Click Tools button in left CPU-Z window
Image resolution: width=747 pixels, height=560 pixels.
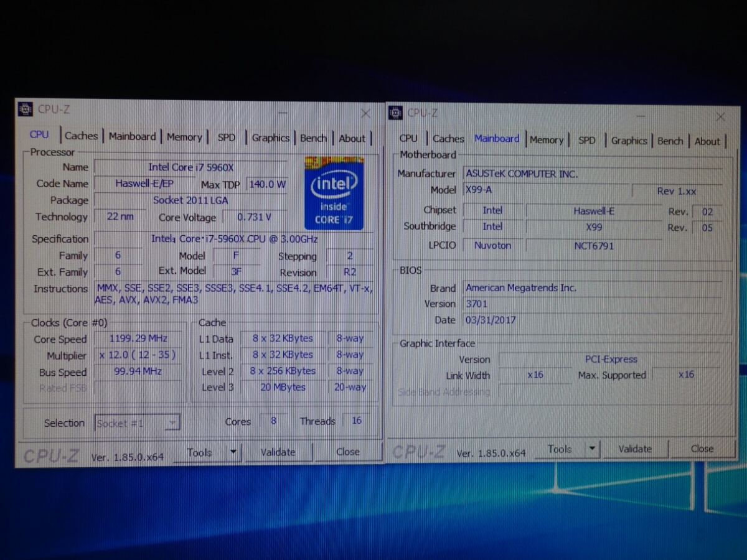tap(199, 452)
